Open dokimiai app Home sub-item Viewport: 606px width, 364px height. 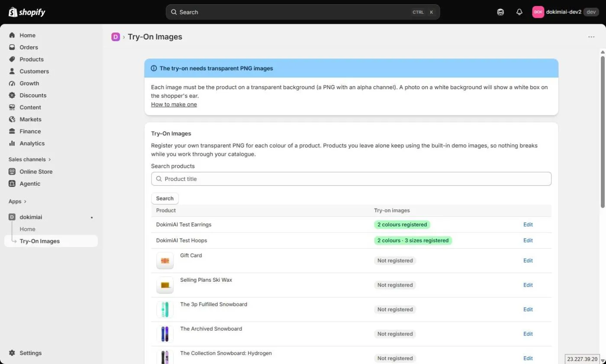27,229
